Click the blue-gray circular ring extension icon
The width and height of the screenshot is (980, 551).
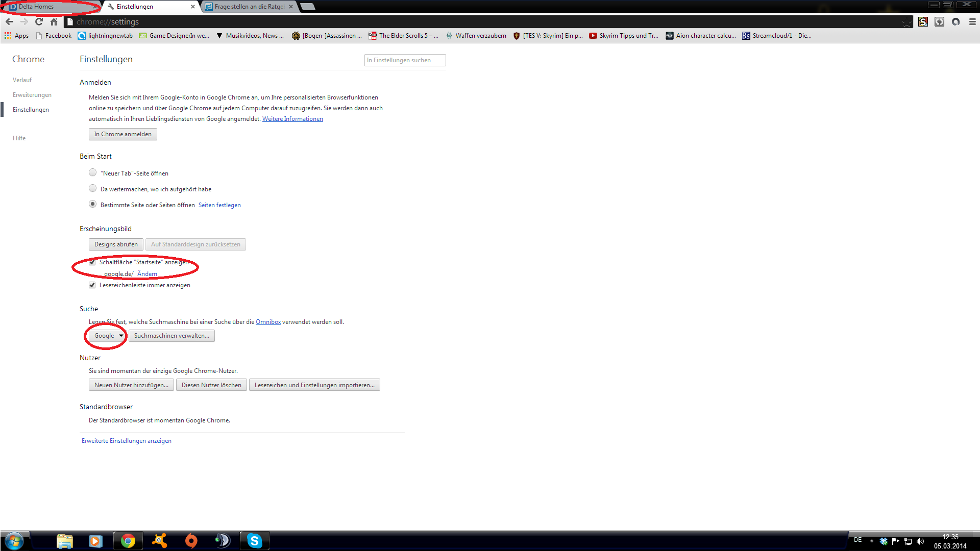pos(955,22)
